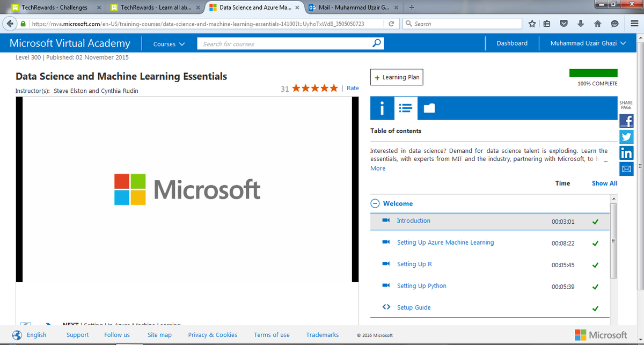Viewport: 644px width, 345px height.
Task: Click the globe icon next to English
Action: (17, 335)
